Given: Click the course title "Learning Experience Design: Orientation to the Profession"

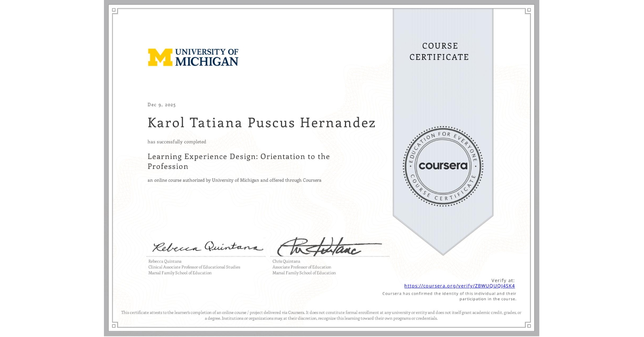Looking at the screenshot, I should [x=239, y=161].
